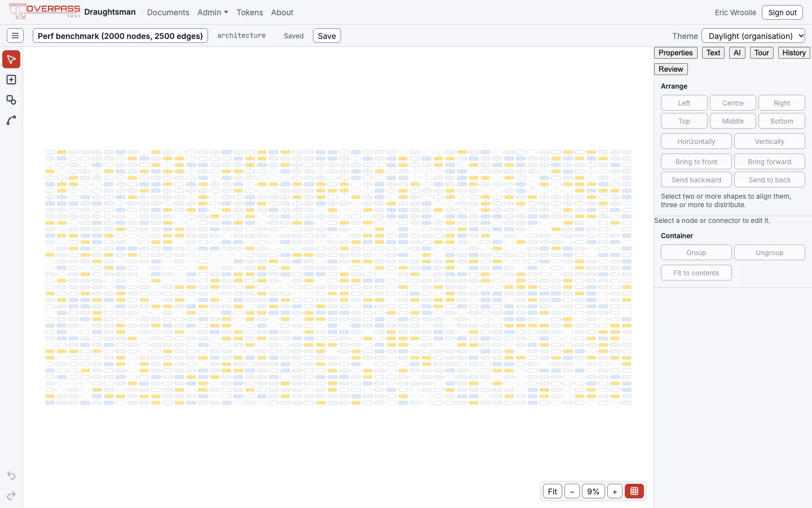Click the 9% zoom level button
The height and width of the screenshot is (508, 812).
pyautogui.click(x=593, y=491)
